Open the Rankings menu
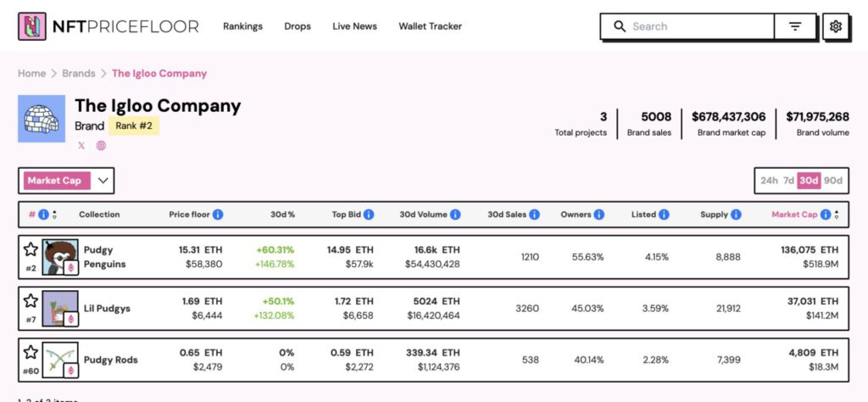The image size is (868, 402). [242, 26]
